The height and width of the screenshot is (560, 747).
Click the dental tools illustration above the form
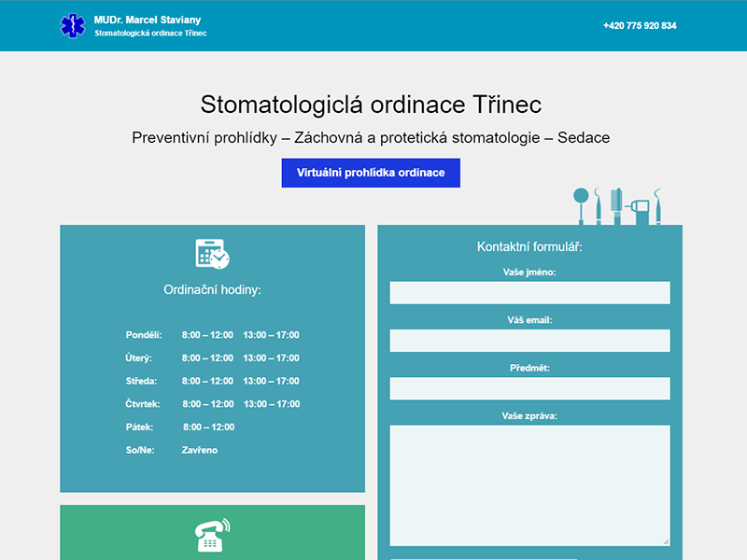coord(617,205)
